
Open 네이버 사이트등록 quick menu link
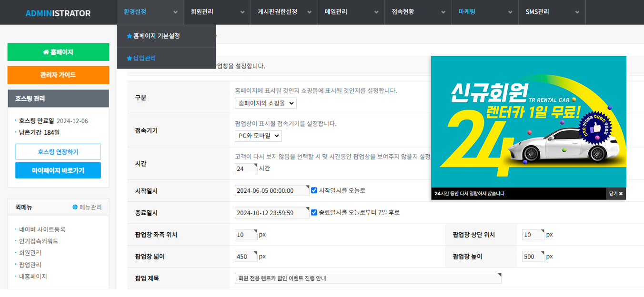click(x=42, y=229)
